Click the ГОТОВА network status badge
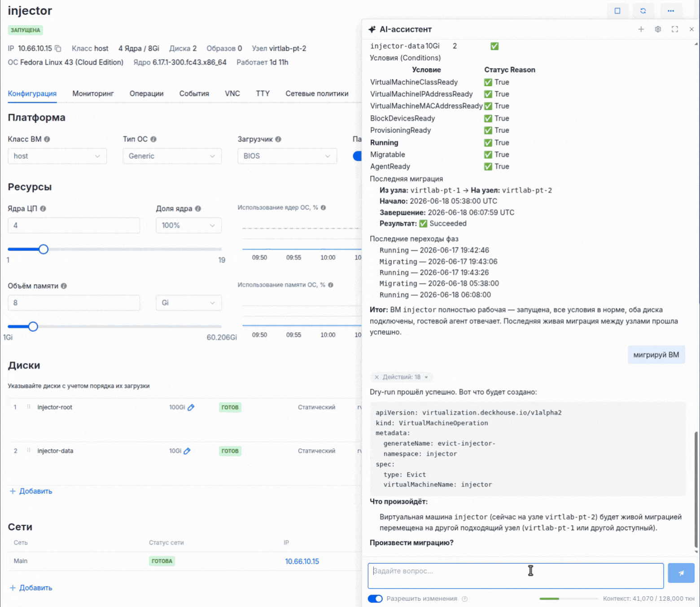 coord(162,561)
